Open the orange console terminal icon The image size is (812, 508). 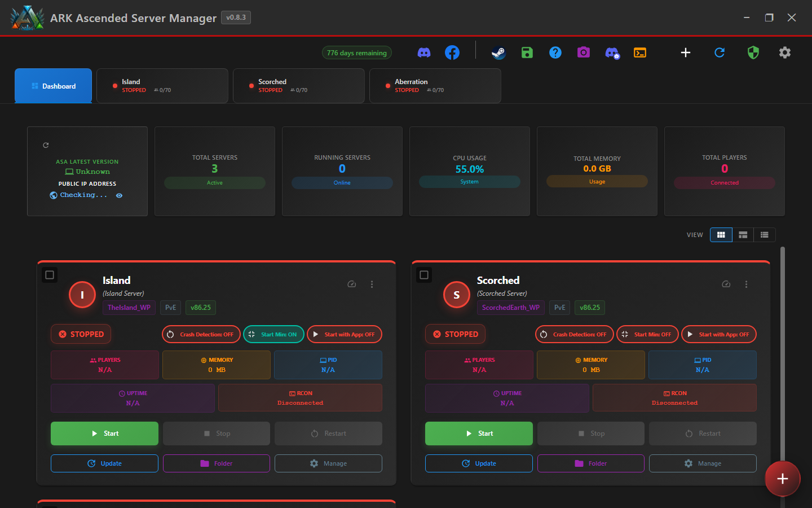640,52
